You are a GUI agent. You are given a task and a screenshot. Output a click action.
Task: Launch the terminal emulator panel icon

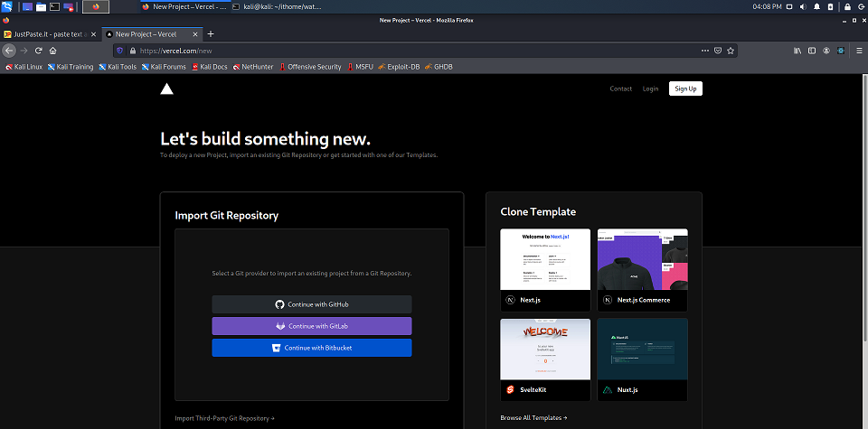click(x=55, y=6)
